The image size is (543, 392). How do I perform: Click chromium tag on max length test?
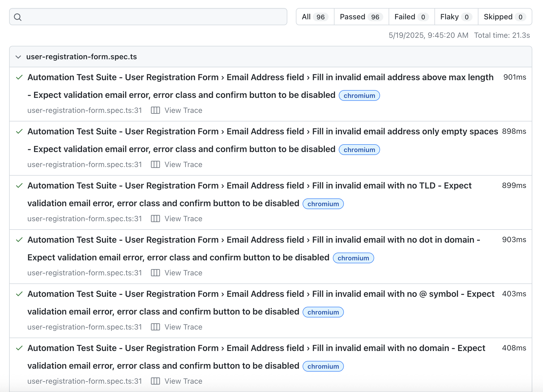[359, 96]
